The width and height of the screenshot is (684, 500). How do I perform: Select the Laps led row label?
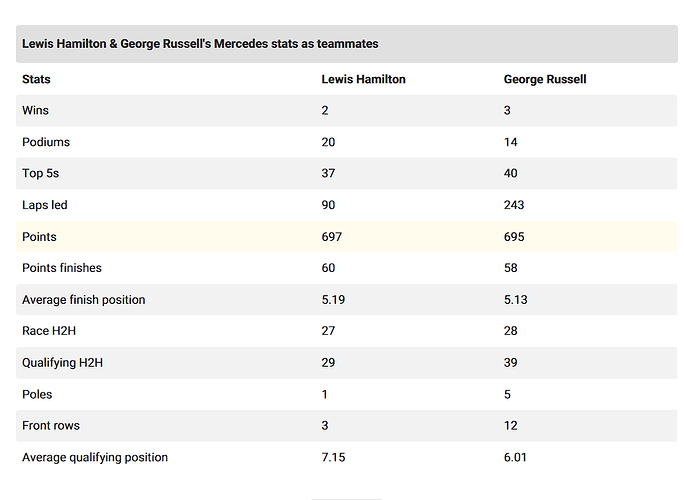44,205
